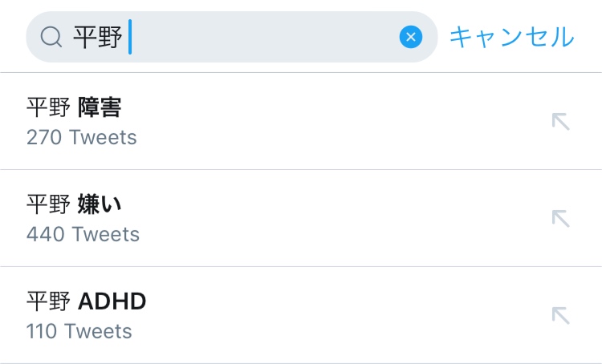The height and width of the screenshot is (364, 602).
Task: Select the 平野 嫌い suggestion
Action: click(301, 218)
